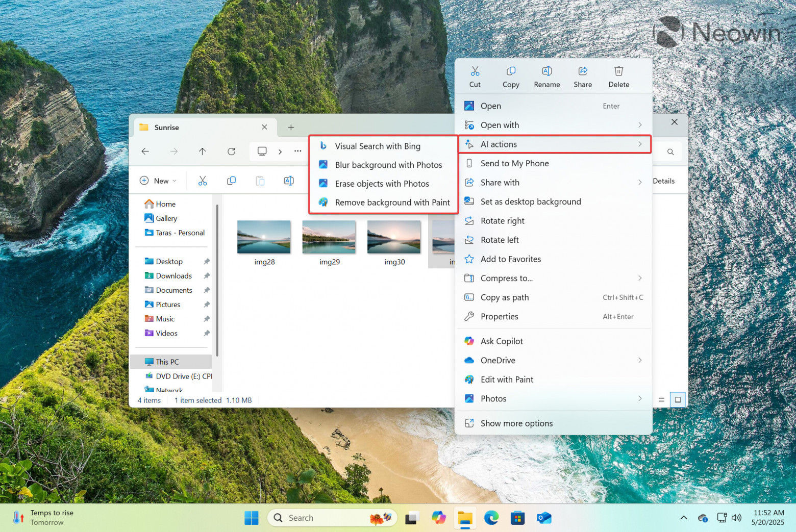Select the Rename icon in the context menu
Viewport: 796px width, 532px height.
point(546,77)
